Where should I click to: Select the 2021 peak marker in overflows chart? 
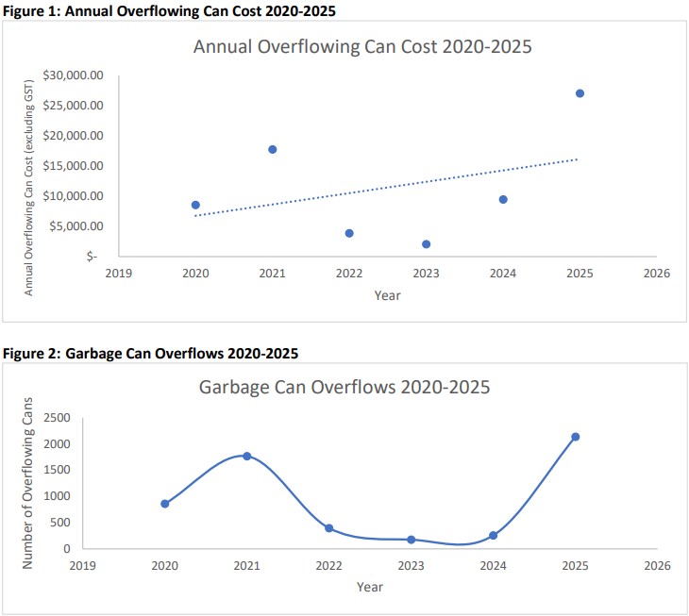(247, 456)
